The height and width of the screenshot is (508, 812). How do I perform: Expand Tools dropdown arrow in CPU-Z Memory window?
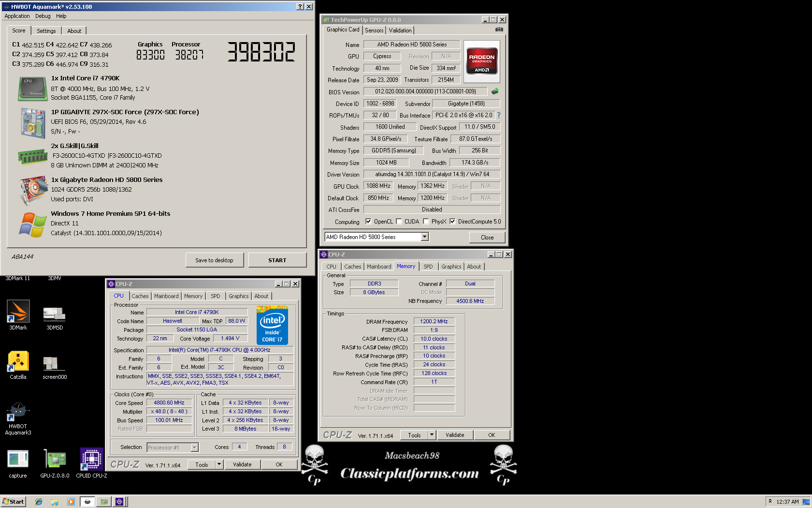pyautogui.click(x=432, y=435)
